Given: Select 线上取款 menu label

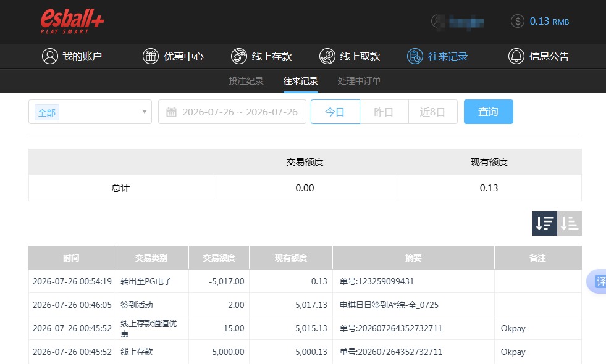Looking at the screenshot, I should [360, 56].
